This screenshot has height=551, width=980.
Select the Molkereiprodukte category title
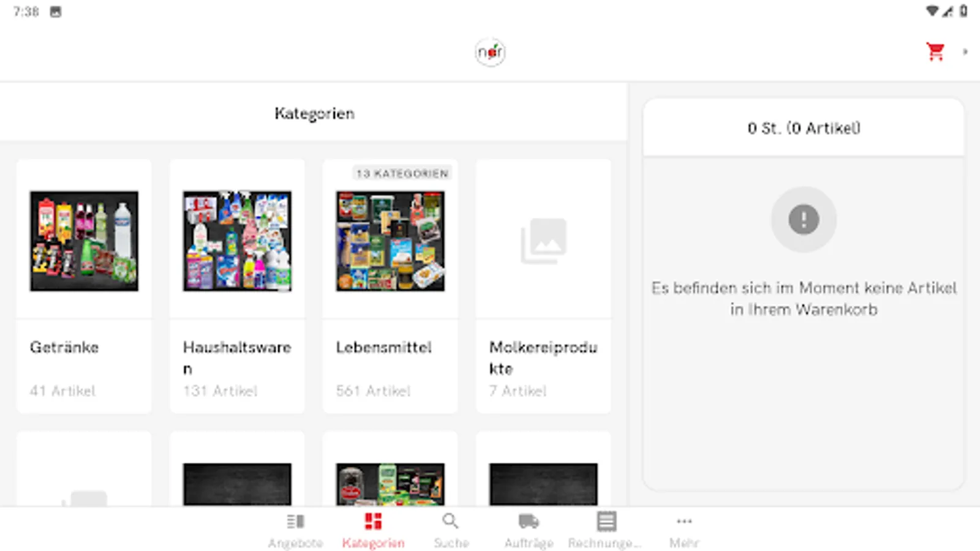point(543,358)
